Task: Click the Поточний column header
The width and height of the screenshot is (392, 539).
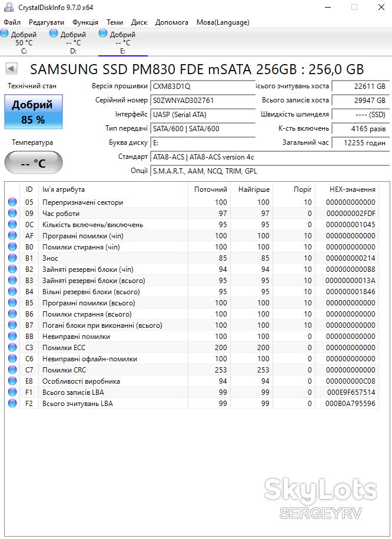Action: 209,189
